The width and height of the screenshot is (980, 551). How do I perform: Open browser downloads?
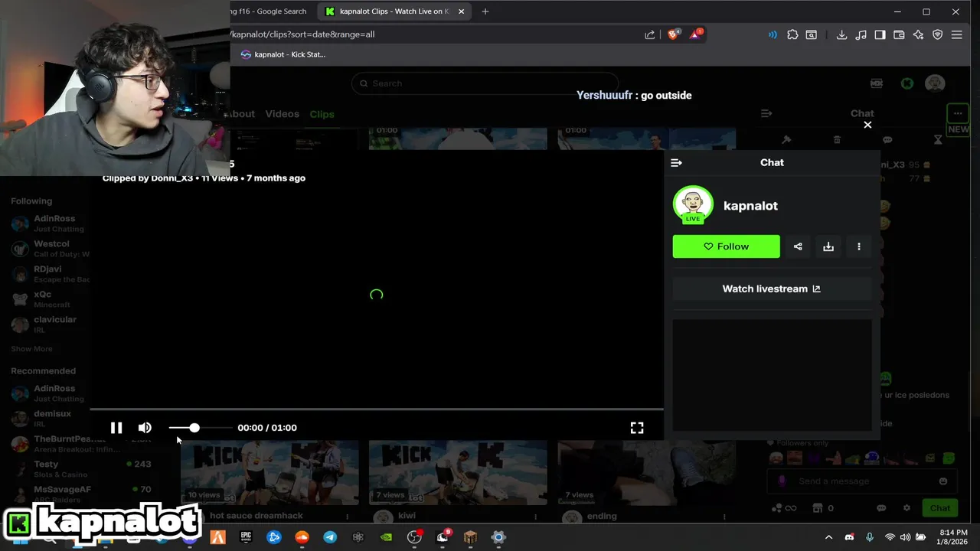(841, 34)
